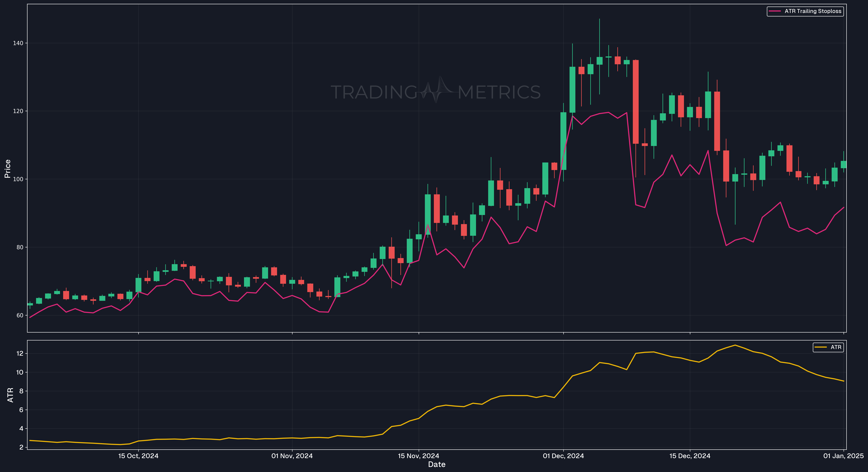Click the yellow line swatch in the ATR legend

pos(820,347)
